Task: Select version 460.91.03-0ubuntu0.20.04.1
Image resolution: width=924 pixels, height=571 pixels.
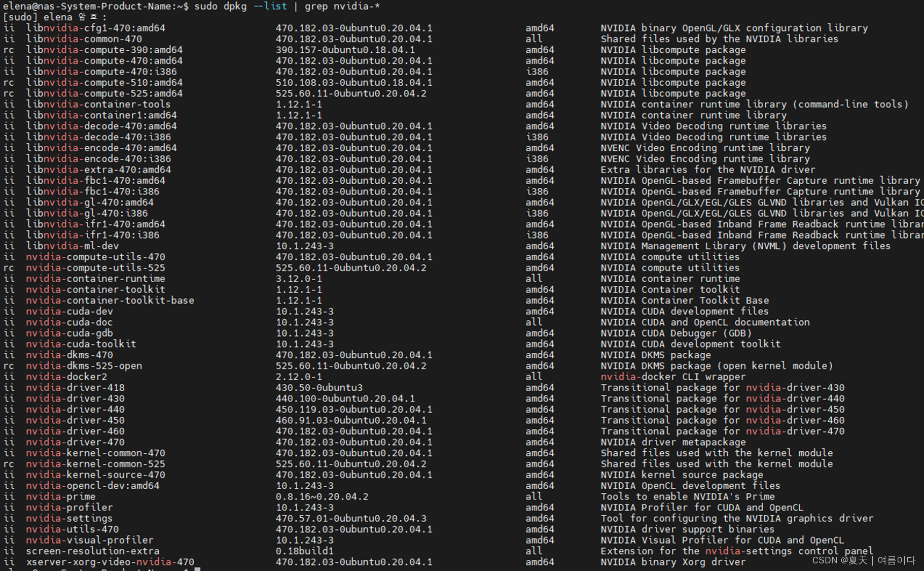Action: (x=351, y=421)
